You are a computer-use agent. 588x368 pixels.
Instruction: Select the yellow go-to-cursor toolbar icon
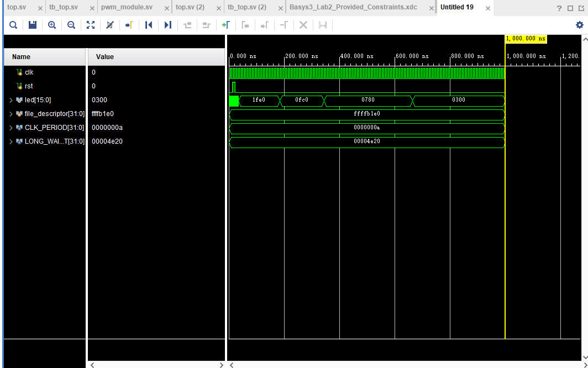(x=129, y=25)
